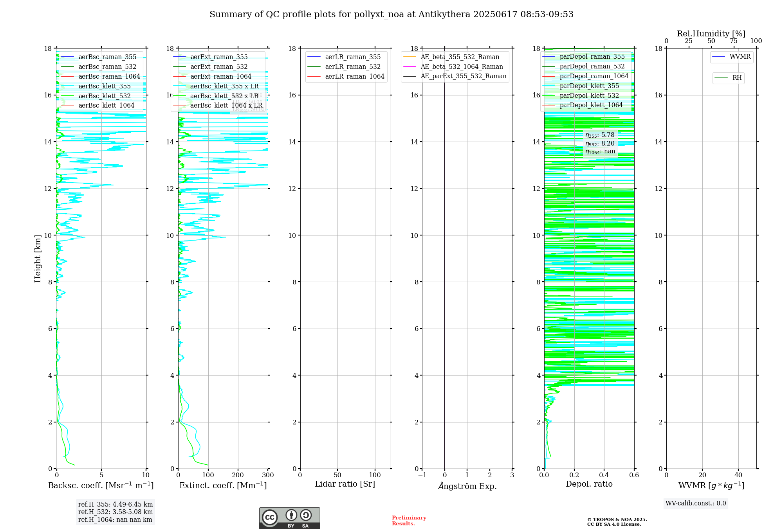783x532 pixels.
Task: Click legend entry parDepol_klett_532
Action: click(581, 96)
